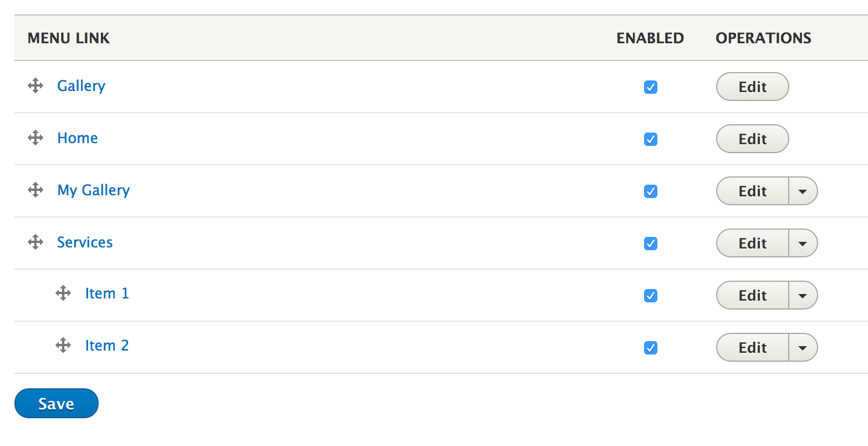
Task: Select the drag handle for My Gallery
Action: (x=35, y=190)
